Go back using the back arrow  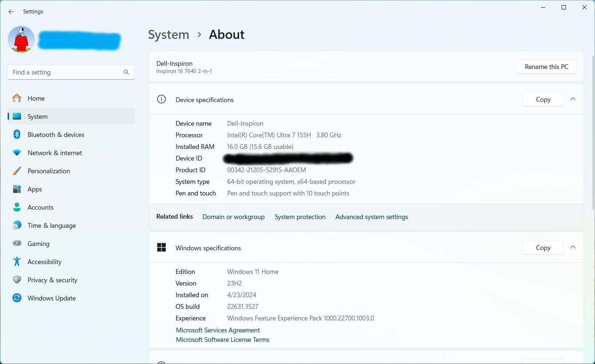tap(11, 12)
